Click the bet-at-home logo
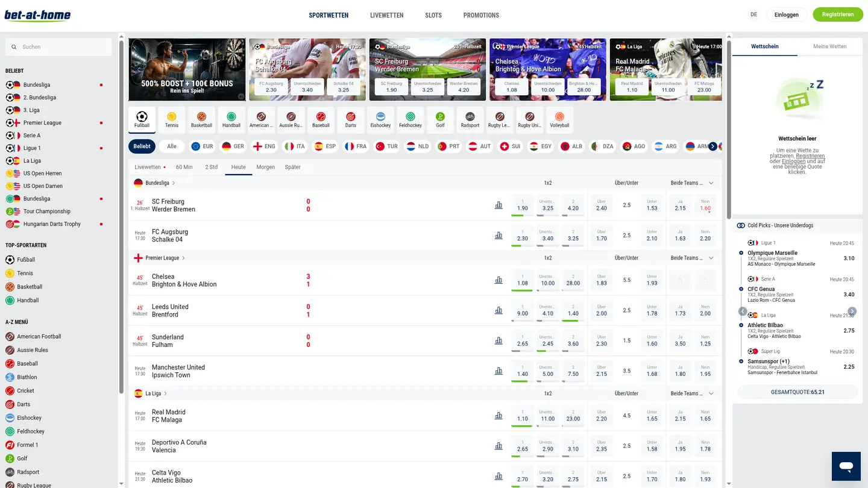 37,15
